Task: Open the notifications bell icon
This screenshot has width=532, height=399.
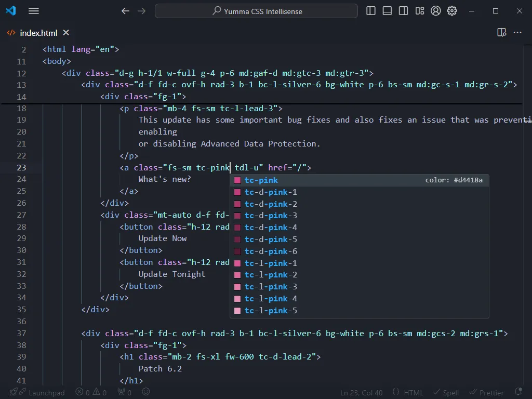Action: tap(518, 392)
